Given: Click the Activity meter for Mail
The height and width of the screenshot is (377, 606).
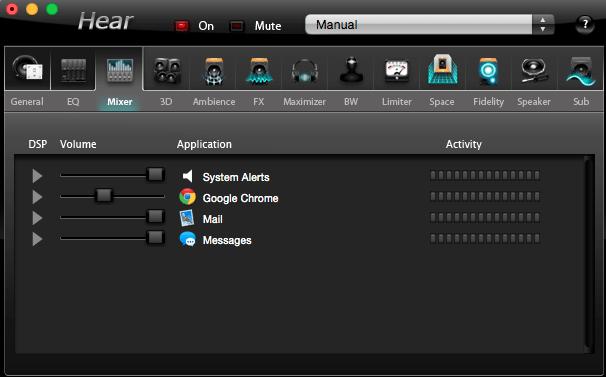Looking at the screenshot, I should pos(485,217).
